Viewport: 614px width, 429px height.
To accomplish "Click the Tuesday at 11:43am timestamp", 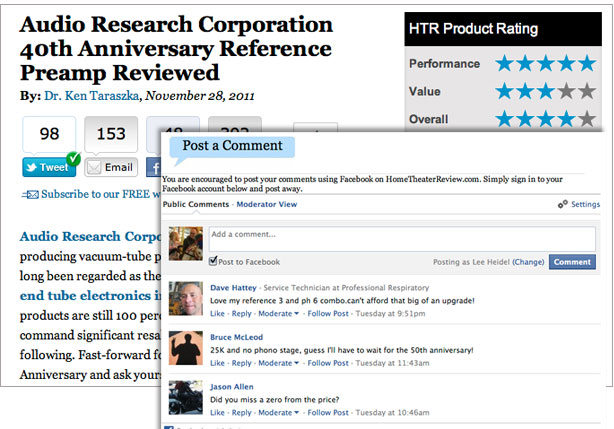I will (x=392, y=363).
